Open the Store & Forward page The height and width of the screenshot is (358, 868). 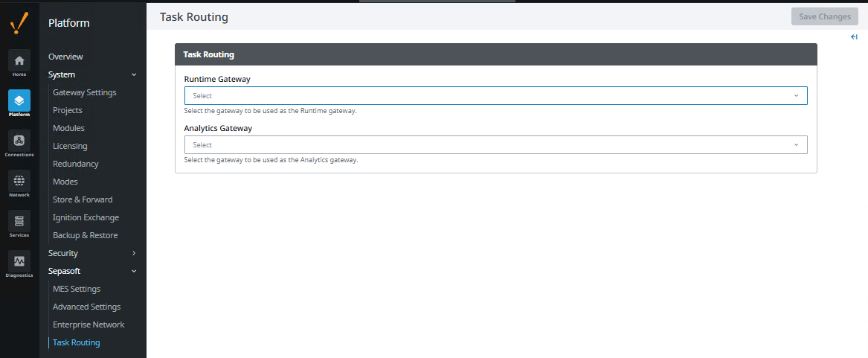coord(83,199)
